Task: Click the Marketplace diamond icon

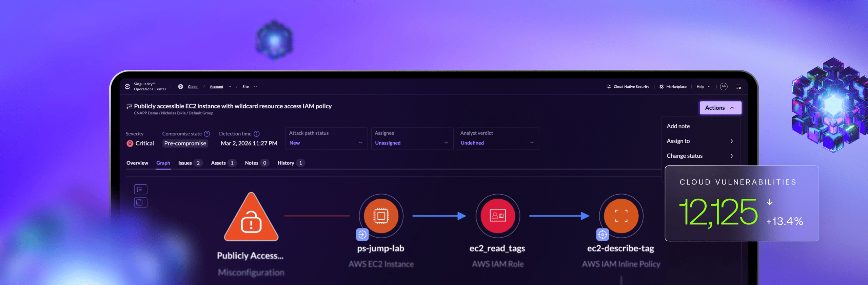Action: 662,87
